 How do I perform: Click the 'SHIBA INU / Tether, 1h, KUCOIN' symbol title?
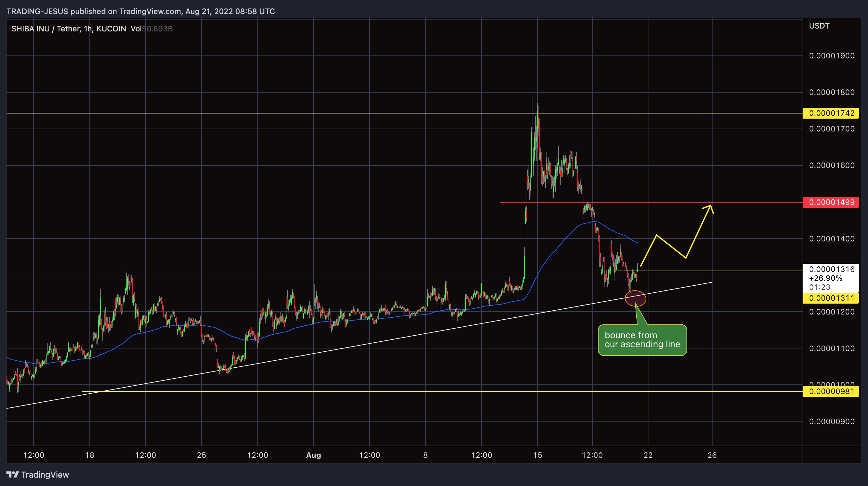[x=69, y=29]
